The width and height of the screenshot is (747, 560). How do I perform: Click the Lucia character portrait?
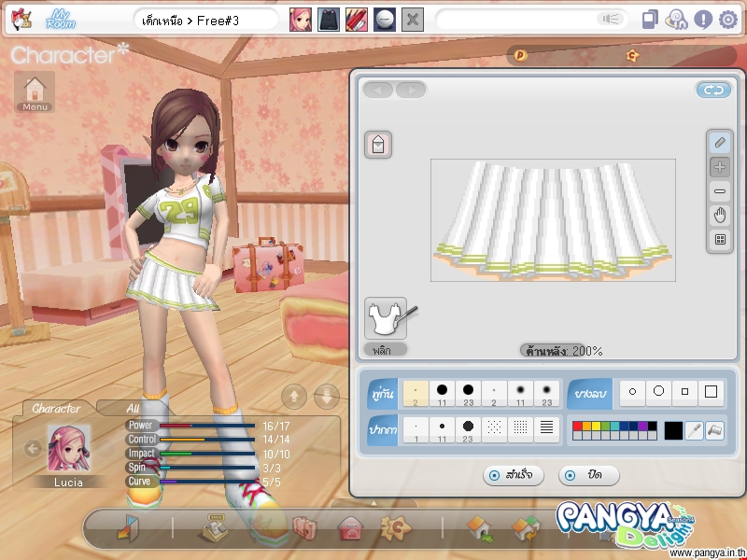coord(68,448)
